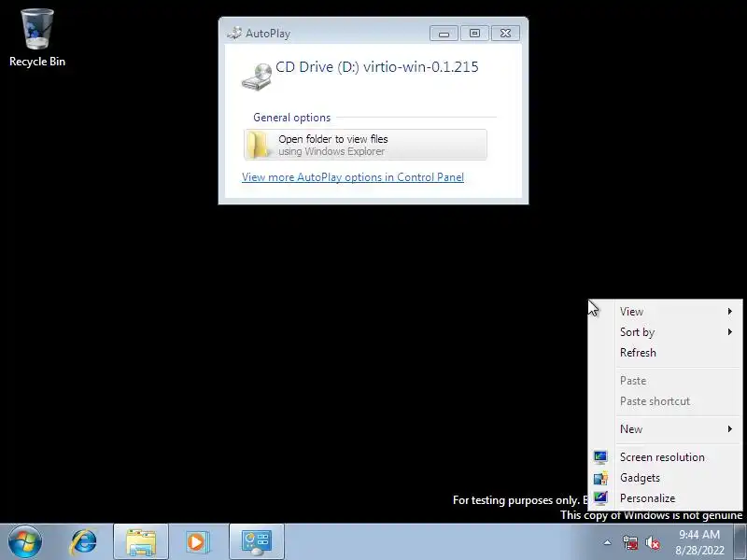Click the CD Drive (D:) virtio-win-0.1.215 heading
This screenshot has height=560, width=747.
pyautogui.click(x=377, y=67)
